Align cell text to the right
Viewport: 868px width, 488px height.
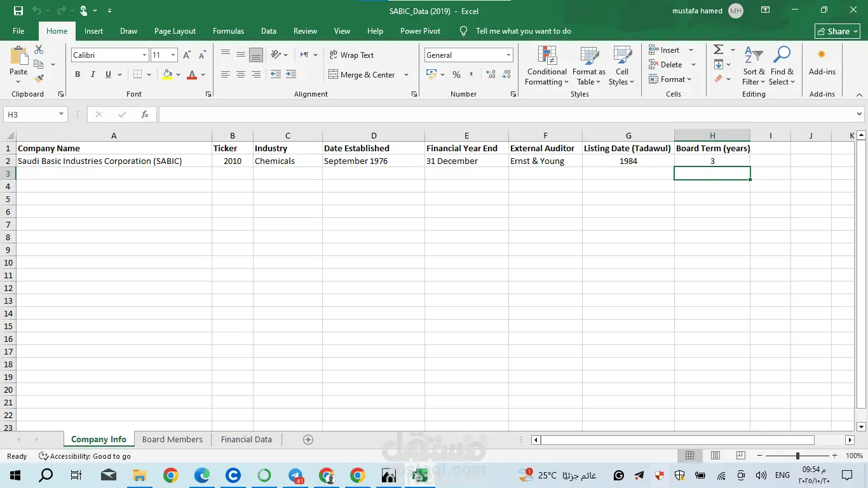256,74
